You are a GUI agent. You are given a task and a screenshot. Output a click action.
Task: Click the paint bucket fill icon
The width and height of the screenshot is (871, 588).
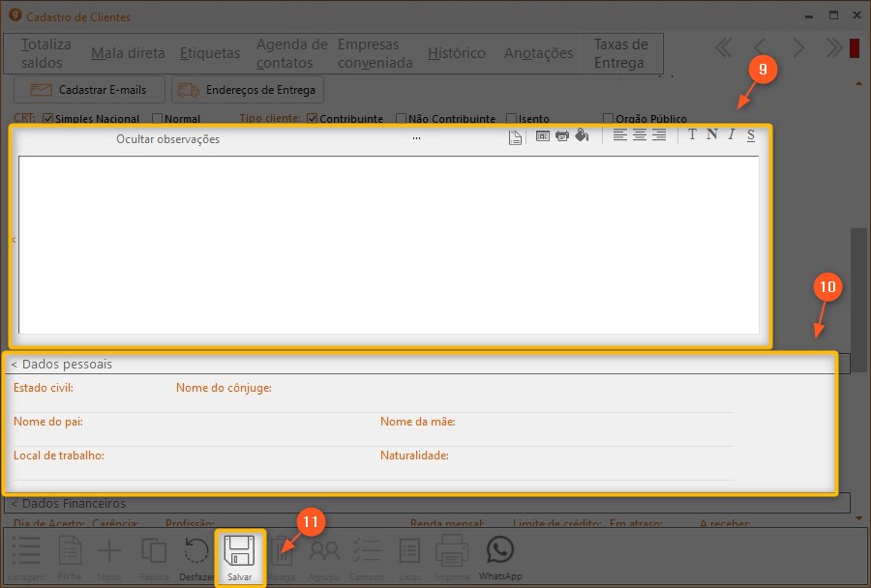(x=582, y=136)
